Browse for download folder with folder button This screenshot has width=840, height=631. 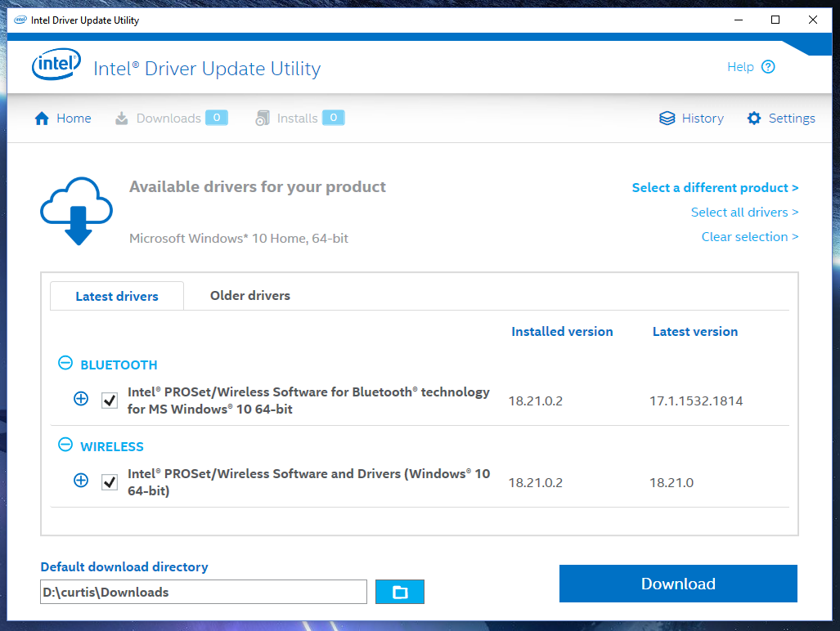pos(400,592)
